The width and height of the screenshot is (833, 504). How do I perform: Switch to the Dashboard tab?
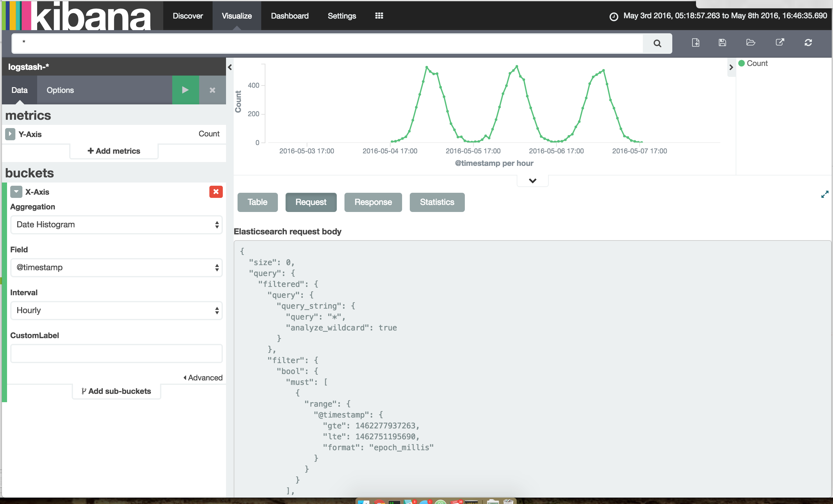pos(289,16)
